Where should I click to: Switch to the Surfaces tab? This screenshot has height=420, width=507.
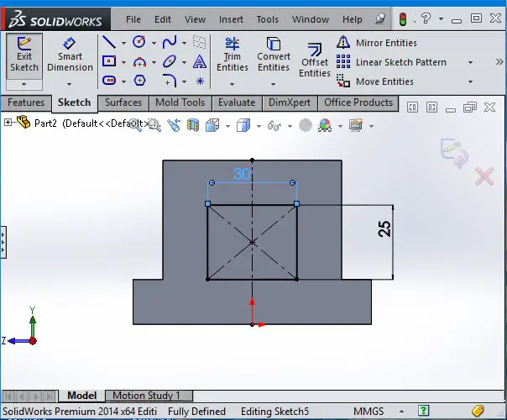click(123, 102)
